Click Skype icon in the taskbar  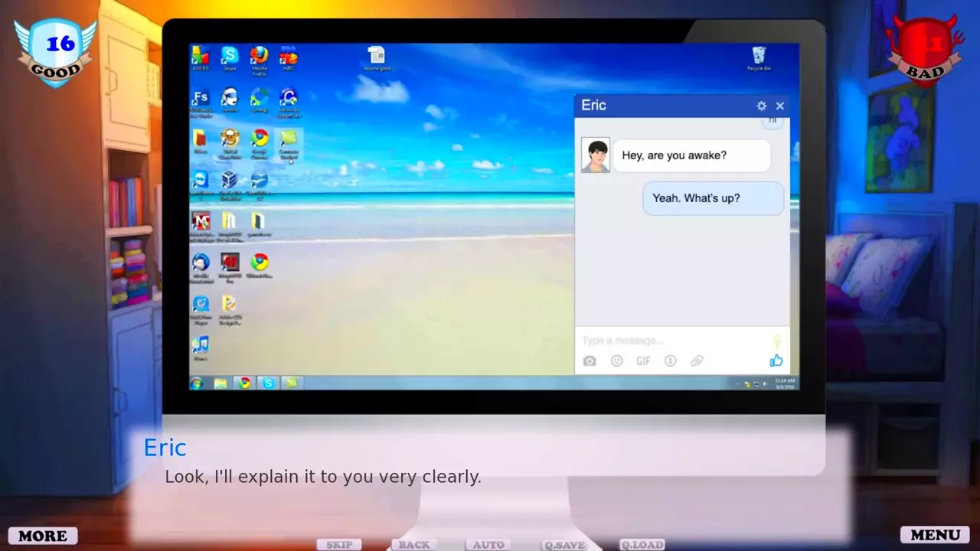tap(268, 383)
